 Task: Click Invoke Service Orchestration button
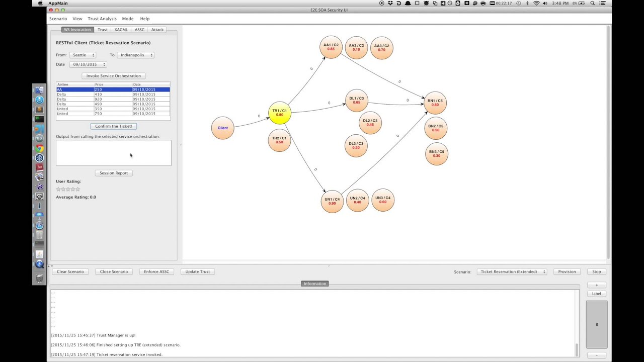[x=114, y=76]
